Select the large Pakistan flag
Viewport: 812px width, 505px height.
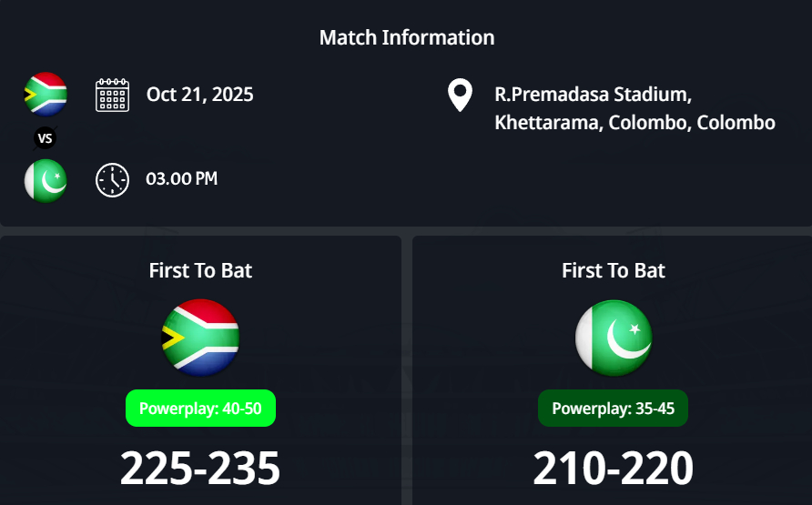614,338
